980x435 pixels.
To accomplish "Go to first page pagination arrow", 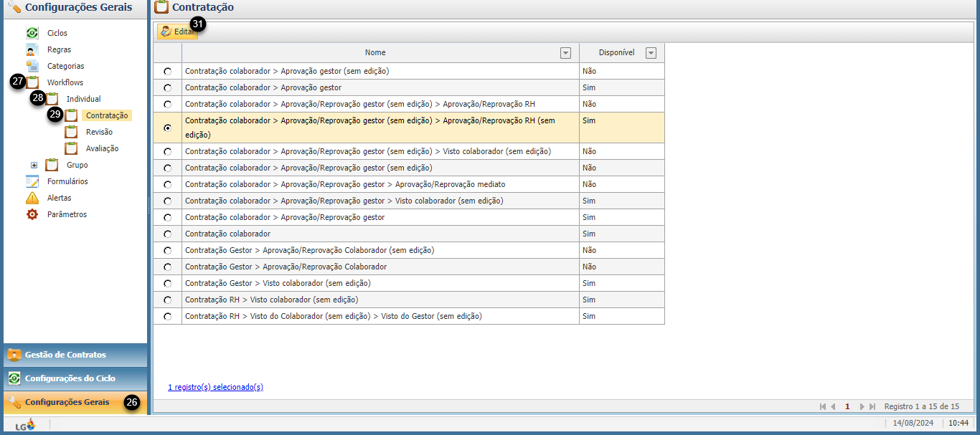I will tap(823, 406).
